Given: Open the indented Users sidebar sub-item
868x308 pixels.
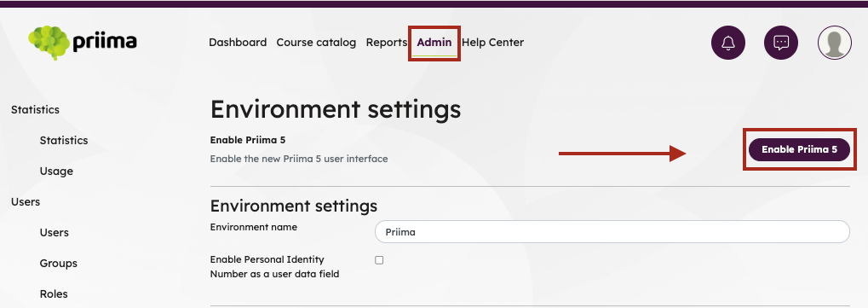Looking at the screenshot, I should [x=55, y=233].
